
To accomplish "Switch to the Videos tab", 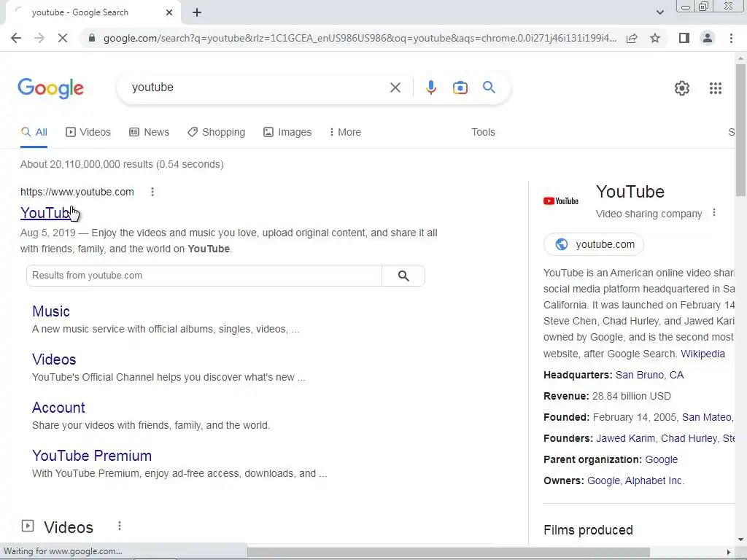I will (88, 133).
